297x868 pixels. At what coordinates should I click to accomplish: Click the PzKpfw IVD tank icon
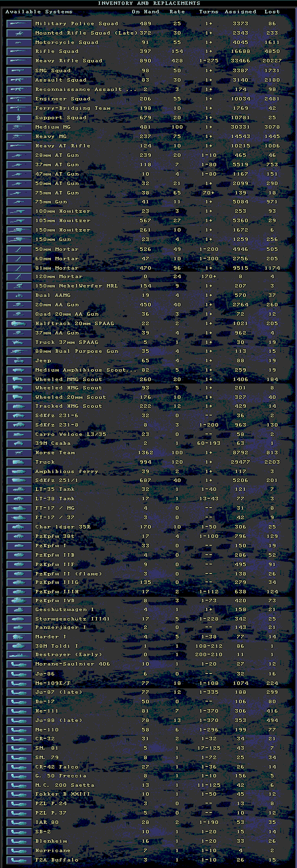pos(19,600)
